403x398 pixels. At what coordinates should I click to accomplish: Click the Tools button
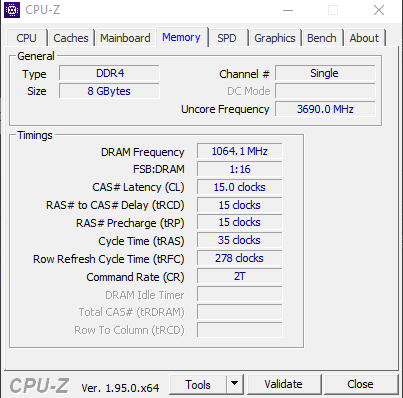click(x=198, y=384)
